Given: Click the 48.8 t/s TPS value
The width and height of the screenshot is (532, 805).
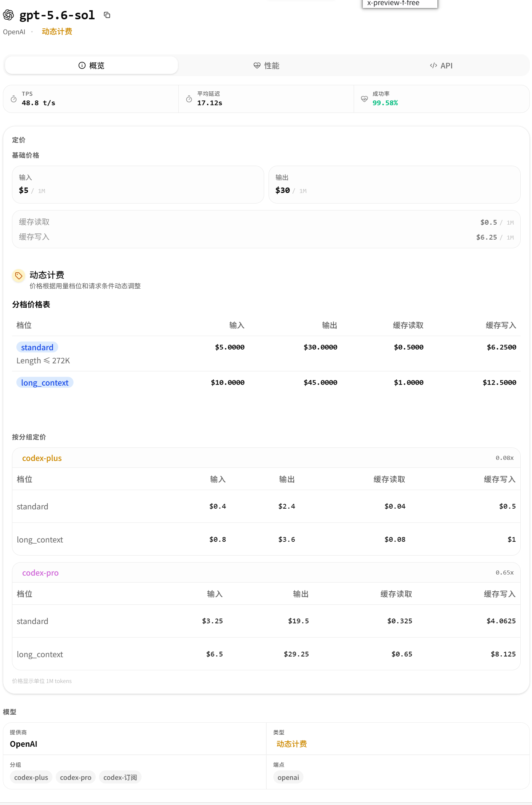Looking at the screenshot, I should (39, 103).
